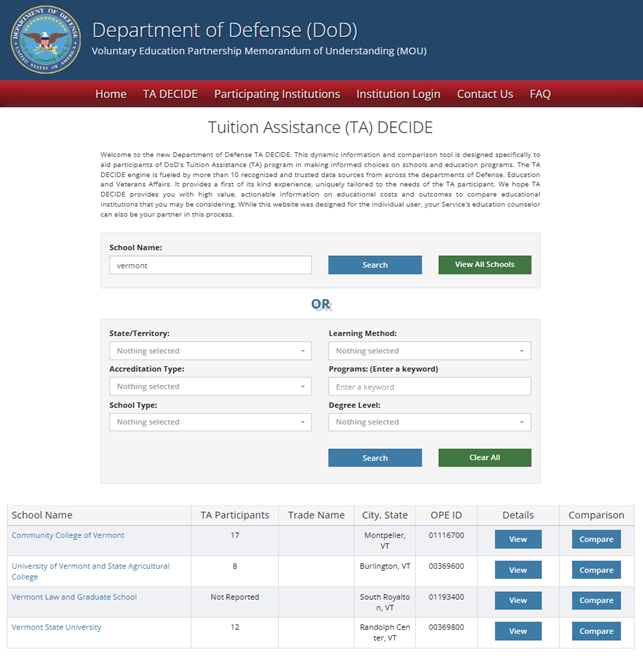The image size is (643, 666).
Task: Click the OPE ID column header
Action: click(x=446, y=515)
